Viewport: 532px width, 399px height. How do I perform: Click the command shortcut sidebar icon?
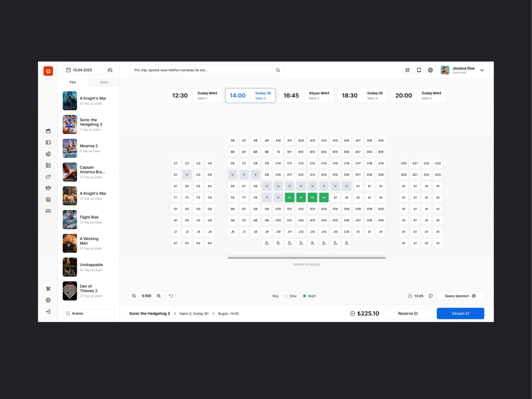click(x=48, y=289)
